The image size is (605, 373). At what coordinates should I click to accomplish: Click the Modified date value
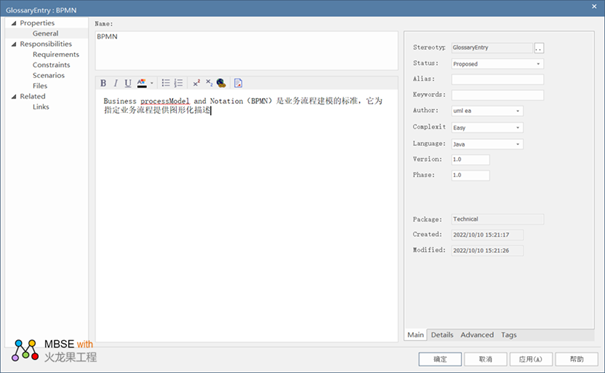click(487, 251)
